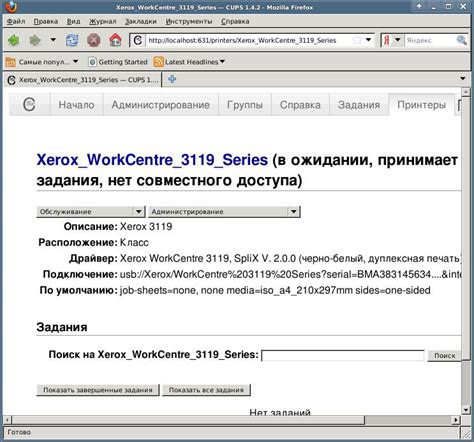The image size is (474, 442).
Task: Click the site identity icon in address bar
Action: tap(138, 40)
